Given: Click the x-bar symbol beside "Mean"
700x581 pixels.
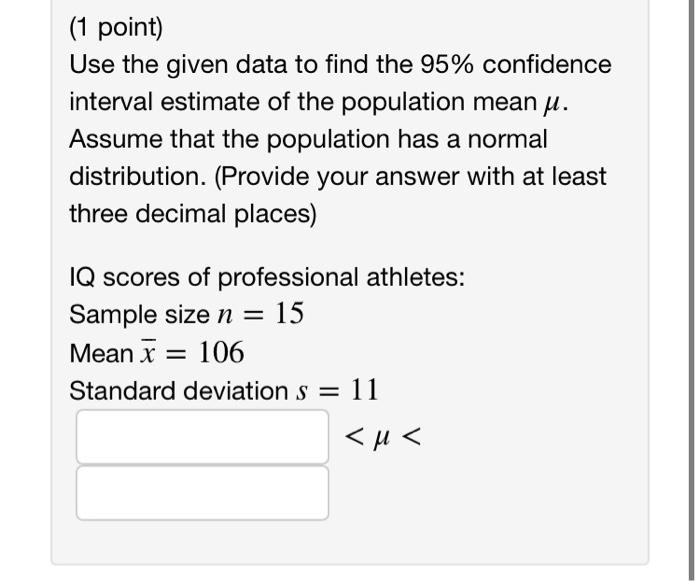Looking at the screenshot, I should pyautogui.click(x=148, y=352).
